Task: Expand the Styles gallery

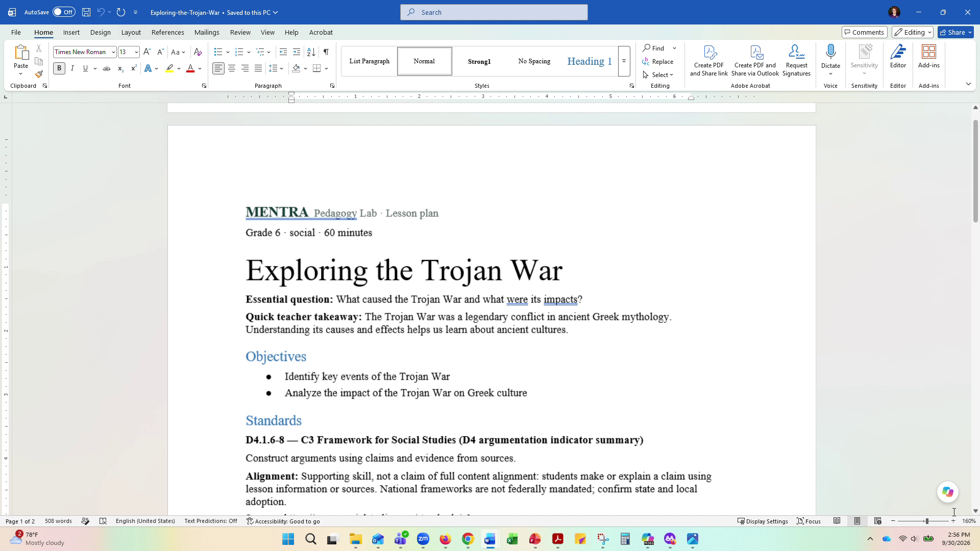Action: pyautogui.click(x=624, y=61)
